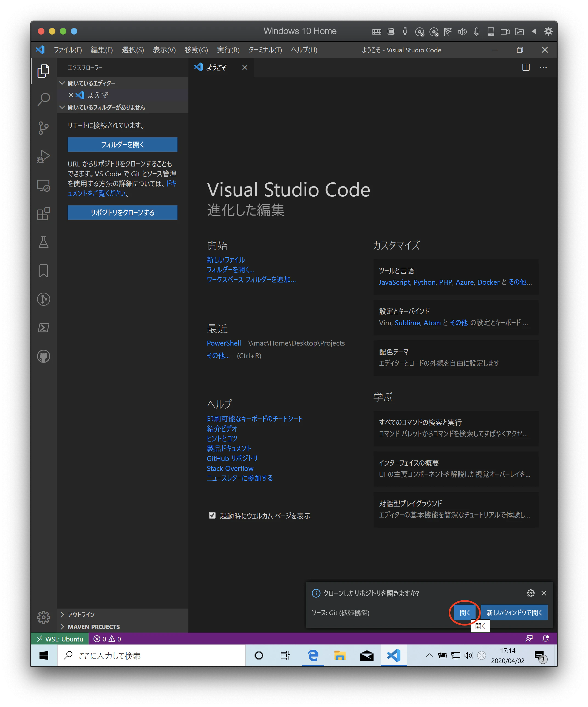Click the taskbar clock showing 17:14
The height and width of the screenshot is (707, 588).
pos(508,655)
